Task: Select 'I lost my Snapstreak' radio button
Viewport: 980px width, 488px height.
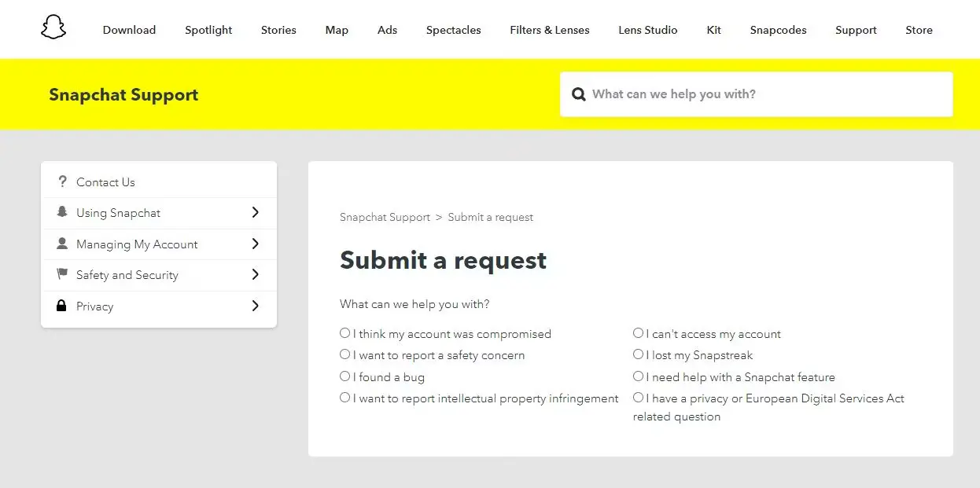Action: tap(638, 354)
